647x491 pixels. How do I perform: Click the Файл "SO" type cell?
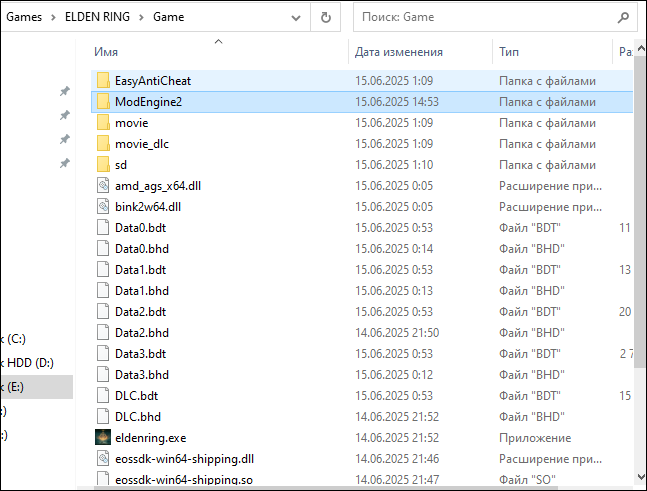pyautogui.click(x=527, y=479)
